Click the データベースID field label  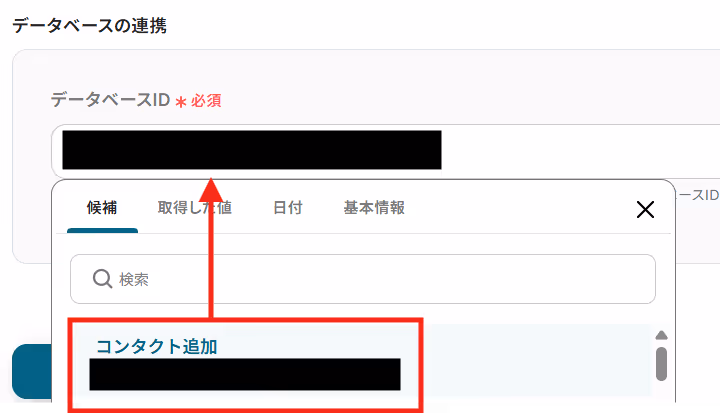pos(110,100)
